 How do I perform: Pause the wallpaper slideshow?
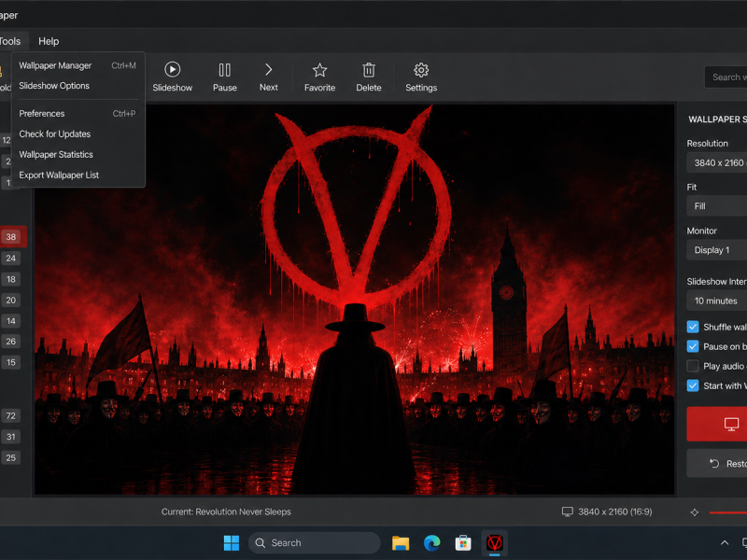(x=224, y=77)
